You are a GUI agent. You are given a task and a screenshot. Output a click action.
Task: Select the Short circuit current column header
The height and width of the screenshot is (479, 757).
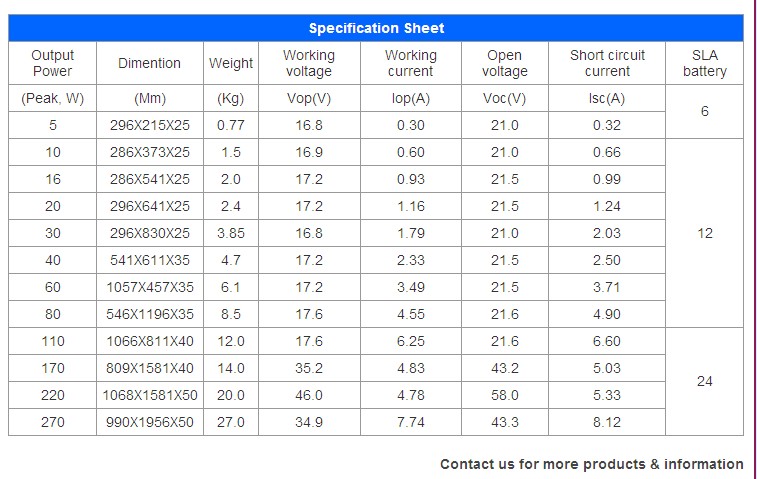coord(607,63)
